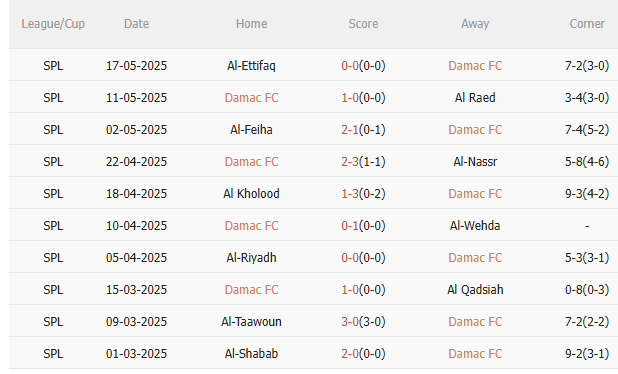
Task: Click the Corner column header
Action: pos(587,24)
